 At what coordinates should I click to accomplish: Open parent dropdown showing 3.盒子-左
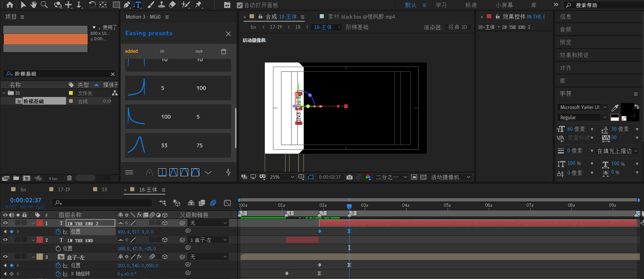click(208, 240)
